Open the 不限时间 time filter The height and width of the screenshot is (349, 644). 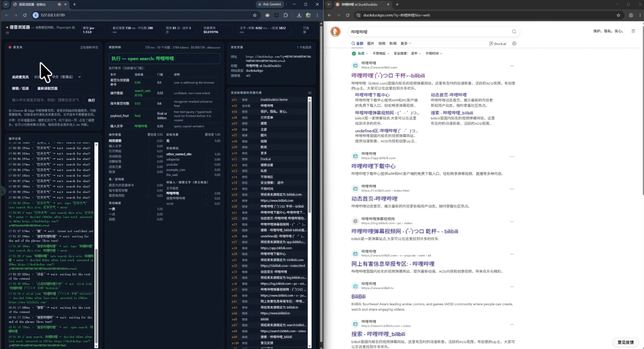[x=434, y=53]
